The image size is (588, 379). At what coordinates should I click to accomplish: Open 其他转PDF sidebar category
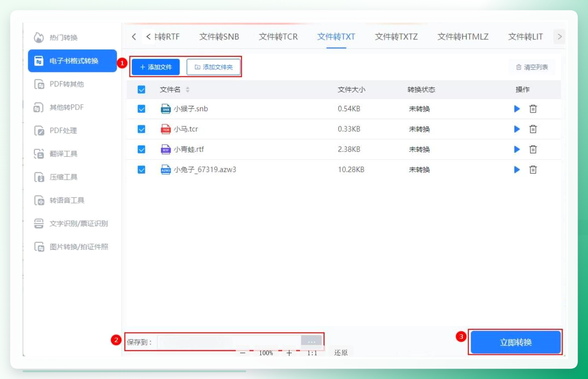coord(59,107)
